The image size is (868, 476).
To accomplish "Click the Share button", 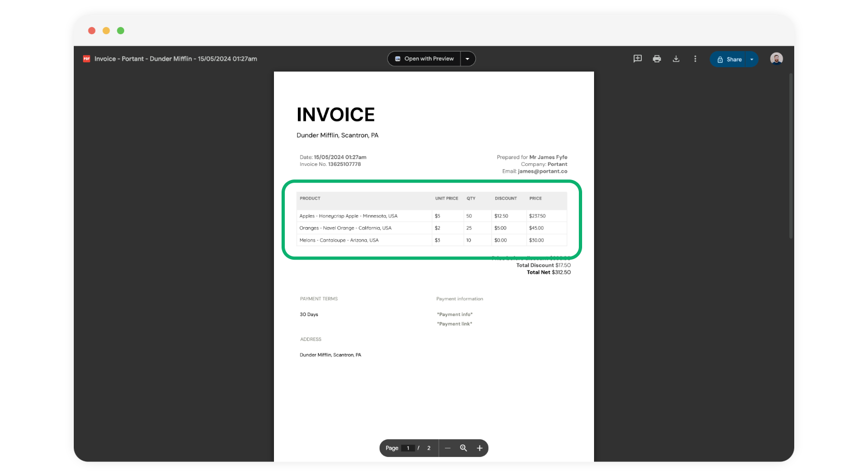I will point(729,59).
